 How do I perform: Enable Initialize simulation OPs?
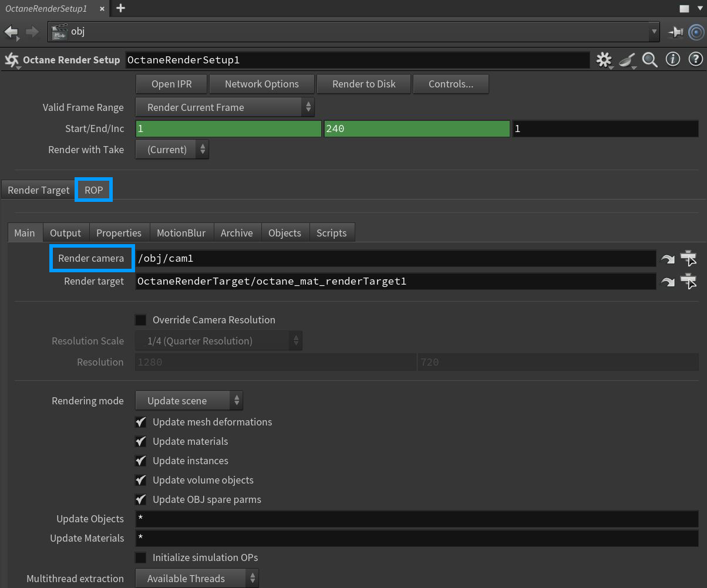[141, 557]
